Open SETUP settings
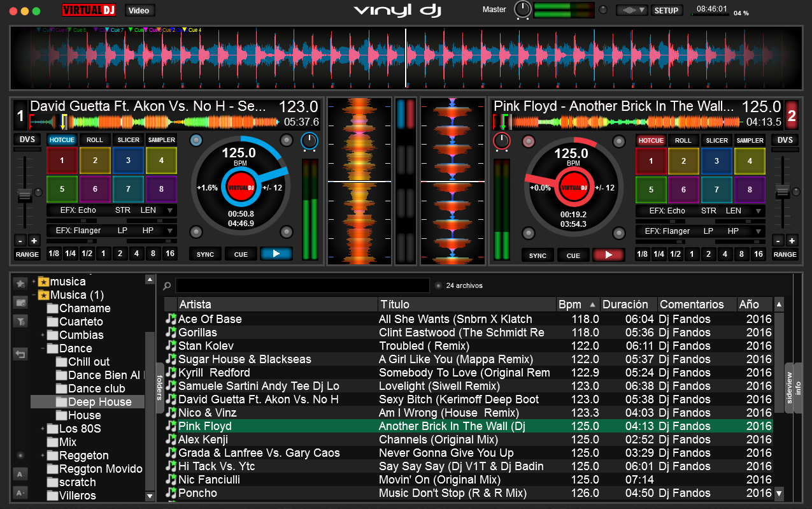This screenshot has height=509, width=812. [667, 10]
